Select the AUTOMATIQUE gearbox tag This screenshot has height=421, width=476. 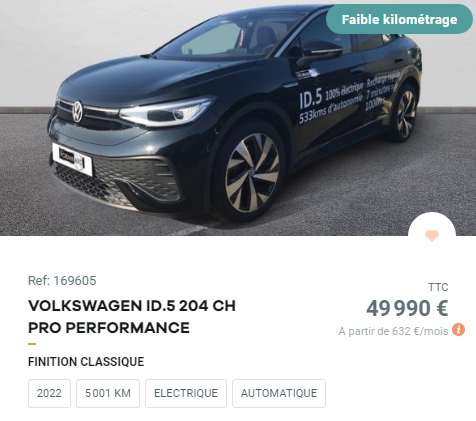(x=279, y=393)
